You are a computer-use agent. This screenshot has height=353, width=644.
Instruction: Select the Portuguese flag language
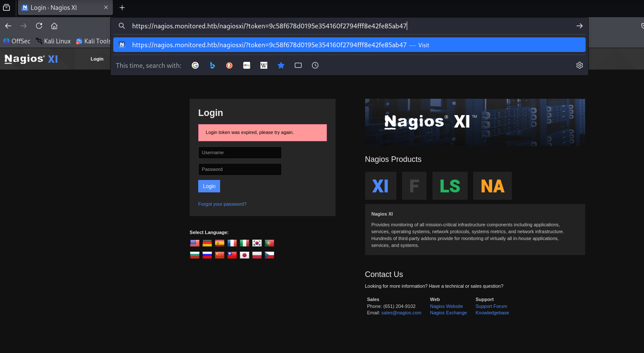pyautogui.click(x=269, y=243)
